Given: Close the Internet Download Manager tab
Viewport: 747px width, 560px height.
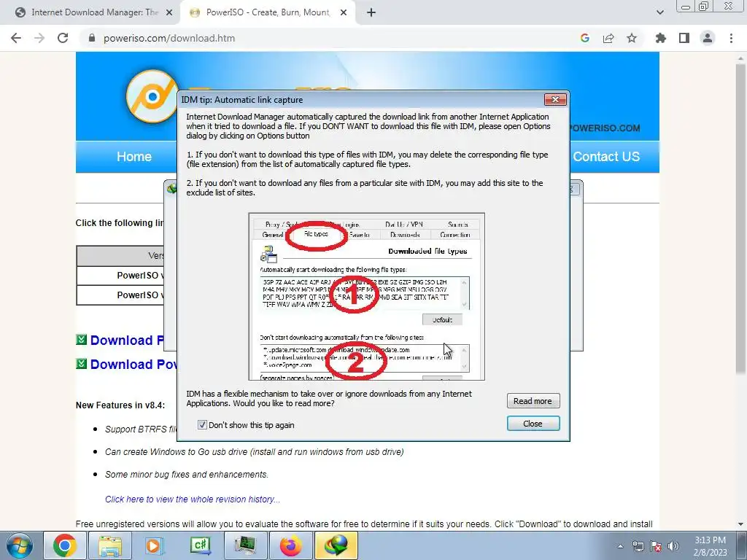Looking at the screenshot, I should coord(169,13).
